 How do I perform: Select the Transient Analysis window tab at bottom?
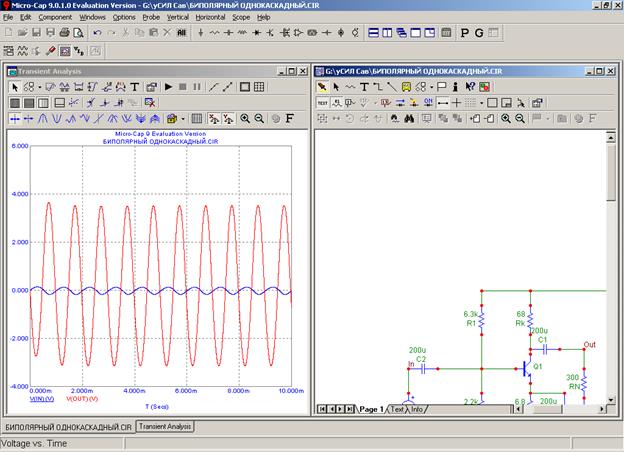click(x=165, y=426)
